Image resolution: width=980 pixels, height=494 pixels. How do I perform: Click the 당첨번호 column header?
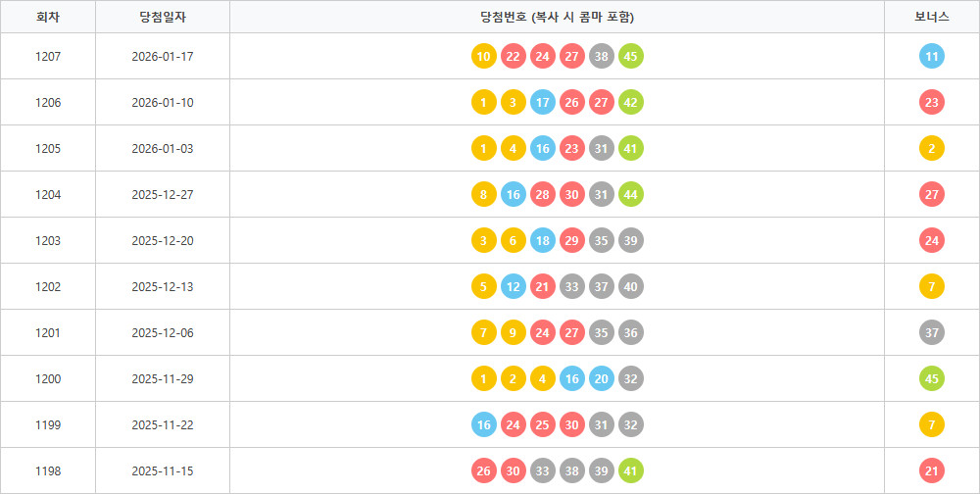pos(557,17)
